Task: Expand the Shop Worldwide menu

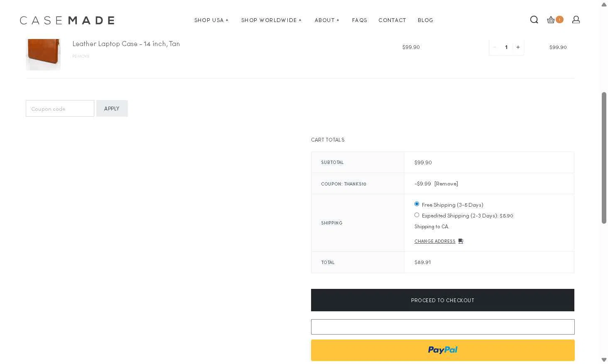Action: [271, 20]
